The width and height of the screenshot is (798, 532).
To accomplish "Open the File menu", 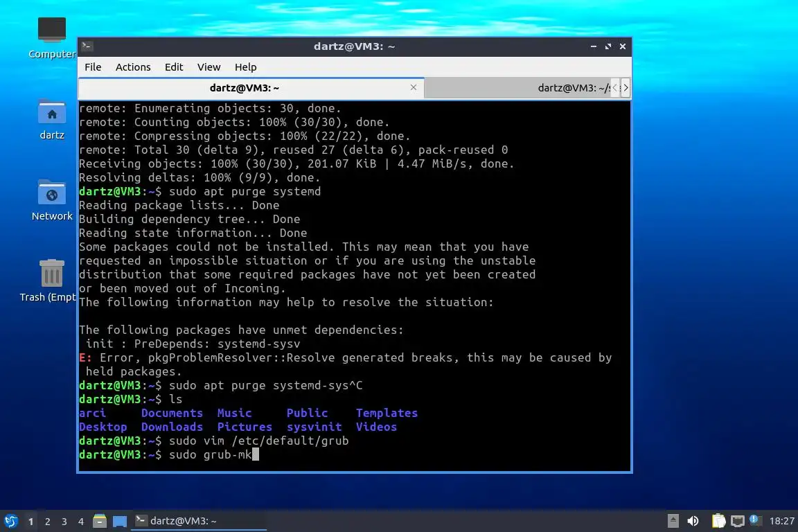I will pos(93,67).
